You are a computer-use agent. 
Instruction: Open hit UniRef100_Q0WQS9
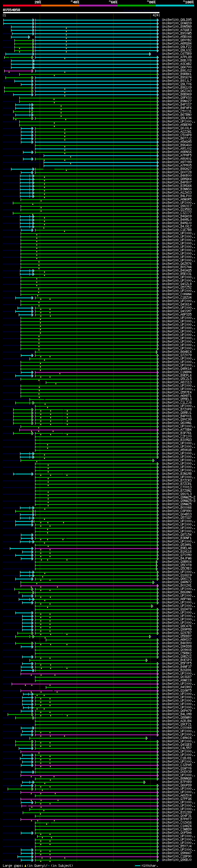click(176, 23)
